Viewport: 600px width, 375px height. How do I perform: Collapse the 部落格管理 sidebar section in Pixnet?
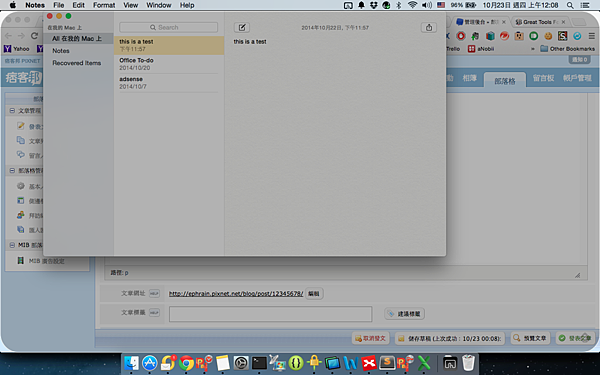(12, 171)
